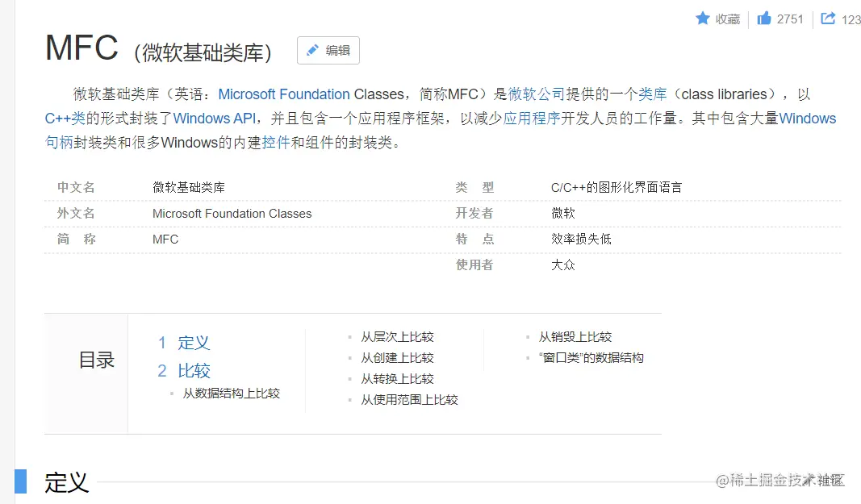The width and height of the screenshot is (861, 504).
Task: Go to 从销毁上比较 subsection
Action: pyautogui.click(x=575, y=336)
